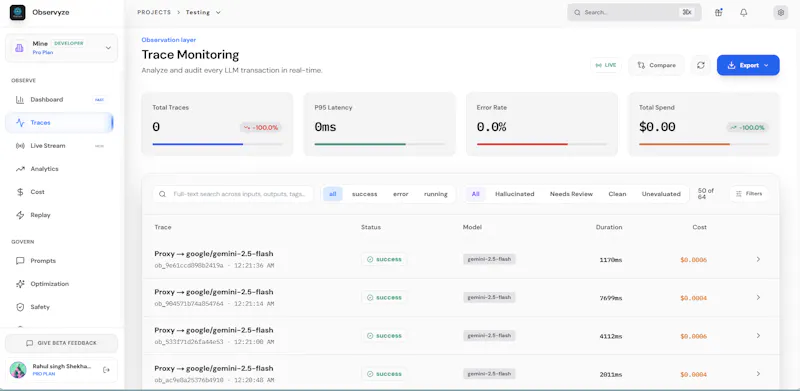Click the logout icon beside user name
Screen dimensions: 800x391
[x=106, y=370]
